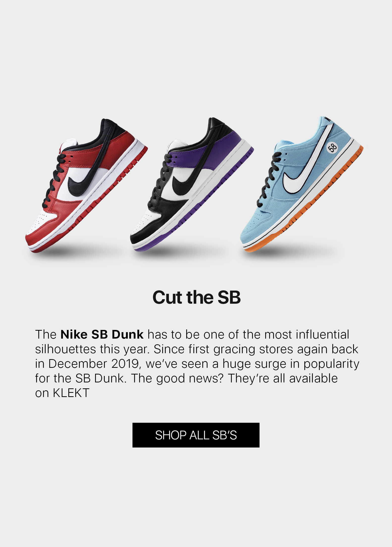Image resolution: width=392 pixels, height=547 pixels.
Task: Open the light blue SB Dunk image
Action: click(302, 184)
